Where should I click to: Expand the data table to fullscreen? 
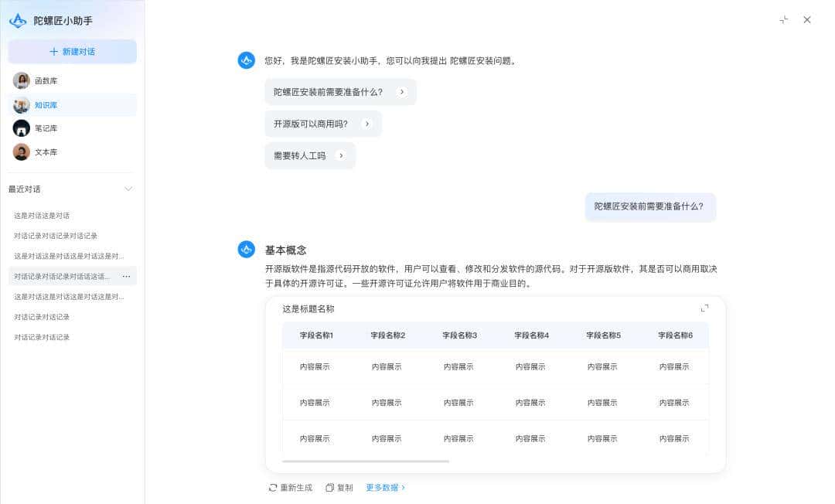pos(704,308)
